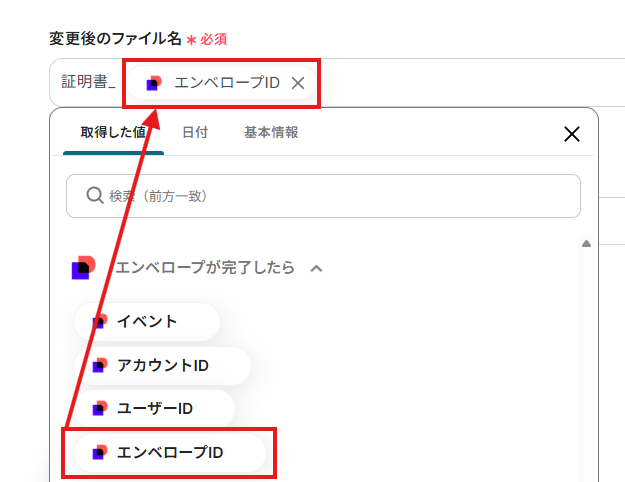Click the magnifier search icon
Viewport: 625px width, 482px height.
(95, 196)
